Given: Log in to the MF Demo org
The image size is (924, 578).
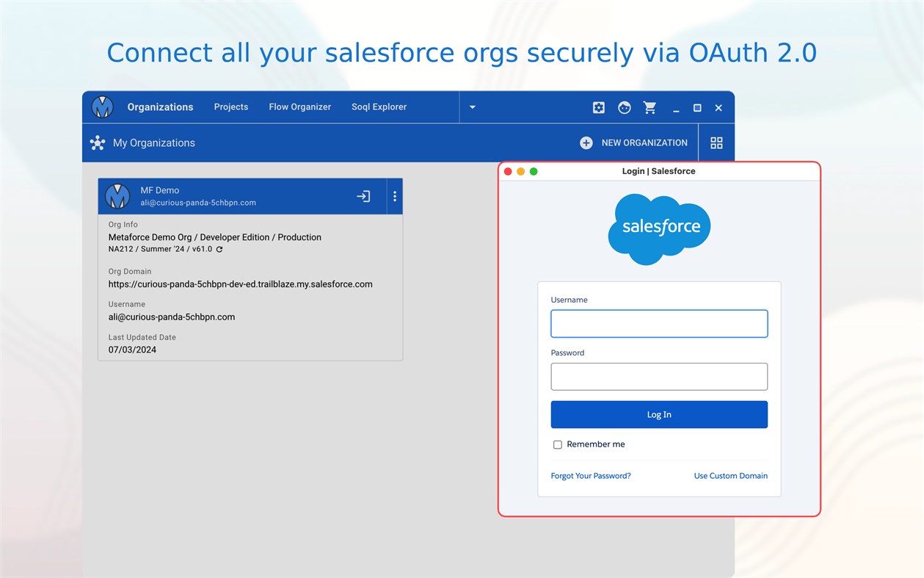Looking at the screenshot, I should coord(363,196).
